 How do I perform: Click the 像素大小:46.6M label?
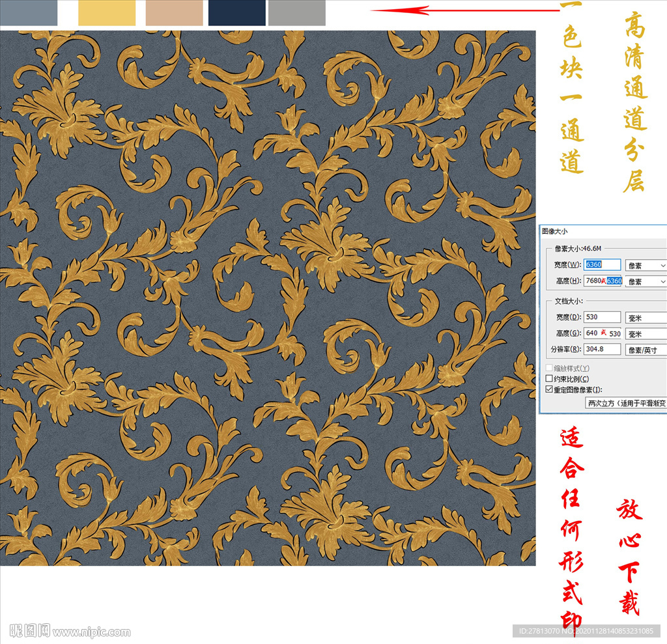578,248
